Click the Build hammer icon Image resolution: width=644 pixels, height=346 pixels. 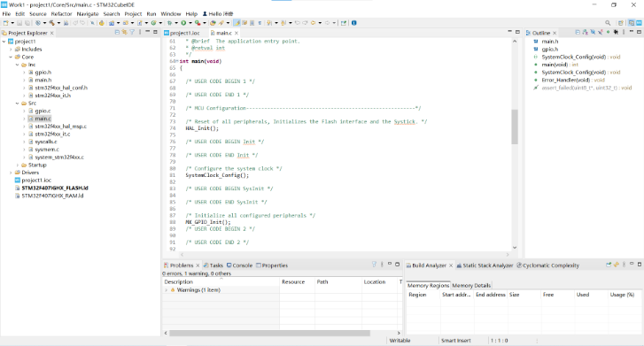[51, 23]
